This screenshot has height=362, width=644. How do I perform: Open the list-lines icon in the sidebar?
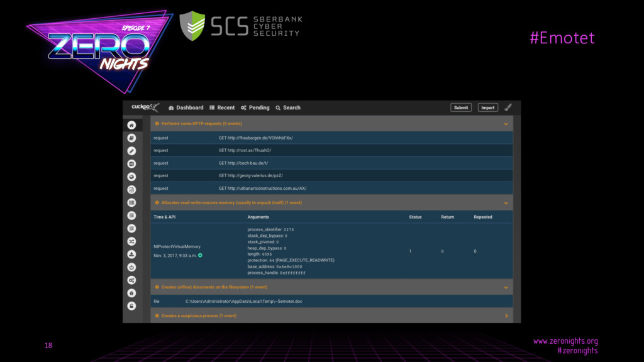(x=131, y=203)
